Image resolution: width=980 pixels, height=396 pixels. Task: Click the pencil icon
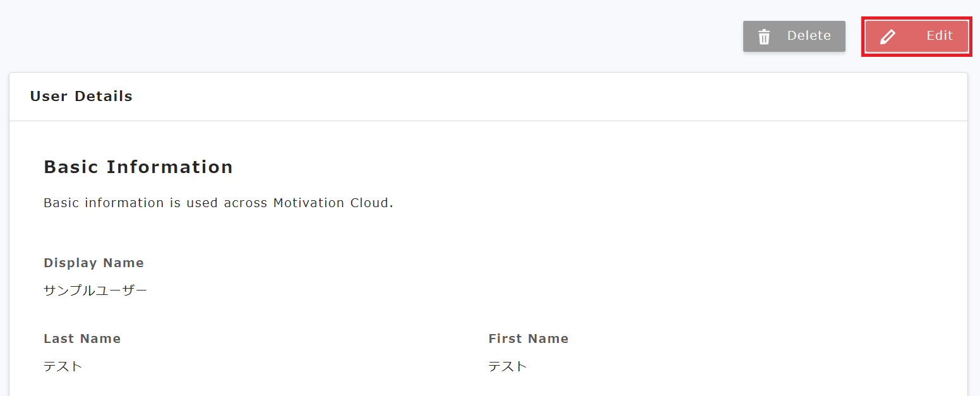tap(887, 37)
